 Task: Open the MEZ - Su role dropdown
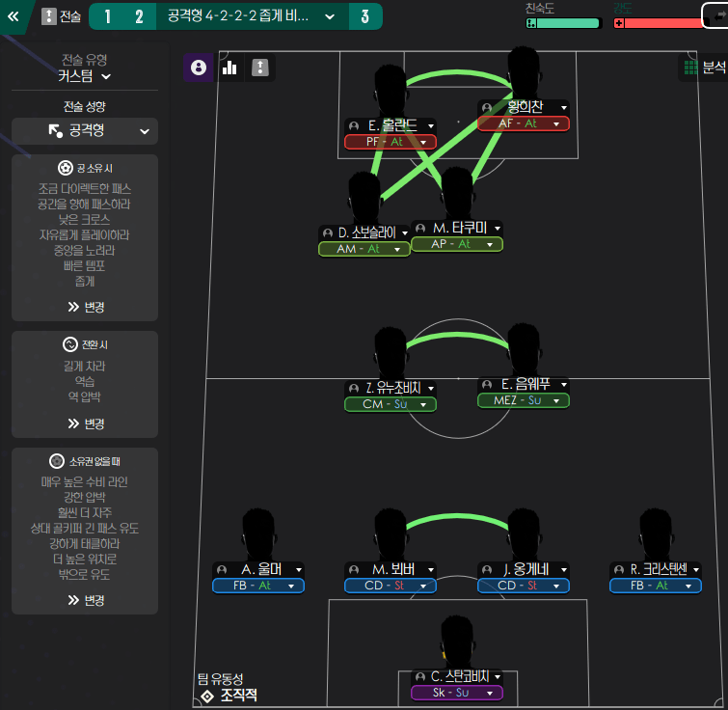point(524,400)
